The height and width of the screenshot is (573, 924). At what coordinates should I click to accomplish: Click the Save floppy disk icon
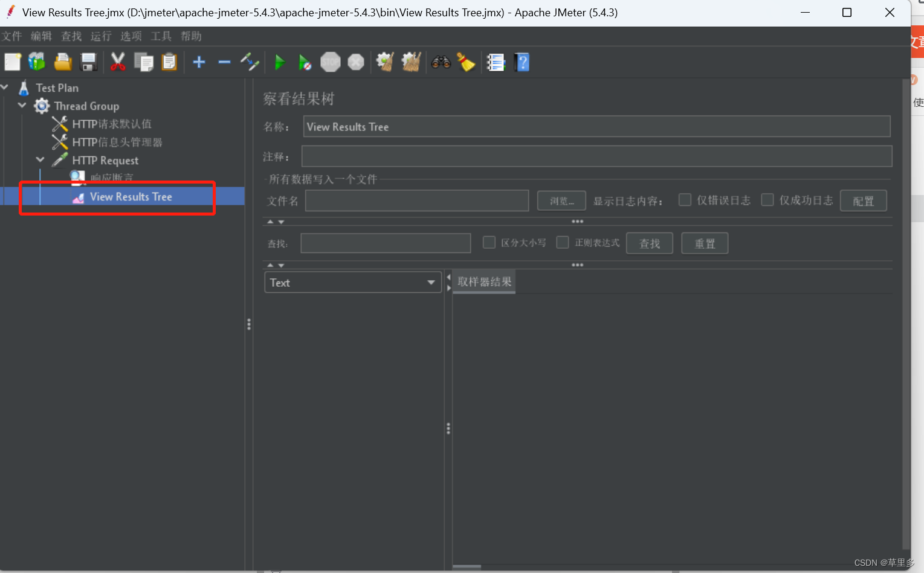coord(89,62)
